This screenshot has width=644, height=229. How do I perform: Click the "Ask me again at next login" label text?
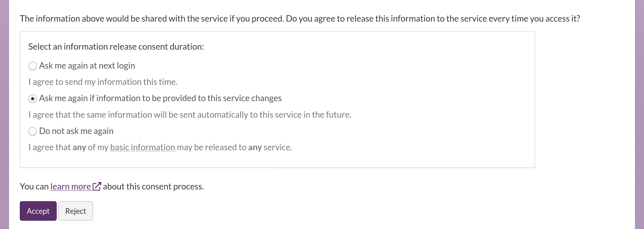coord(87,66)
